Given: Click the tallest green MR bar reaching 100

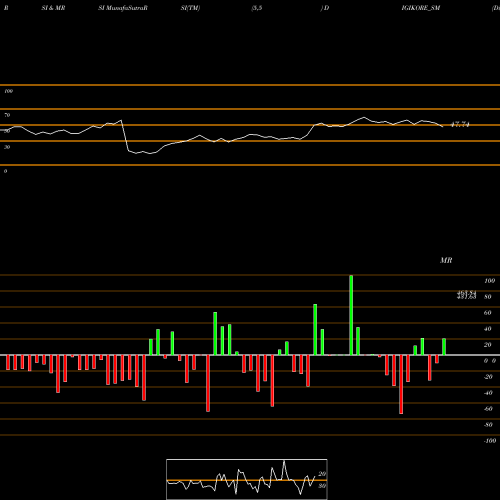Looking at the screenshot, I should pos(351,315).
